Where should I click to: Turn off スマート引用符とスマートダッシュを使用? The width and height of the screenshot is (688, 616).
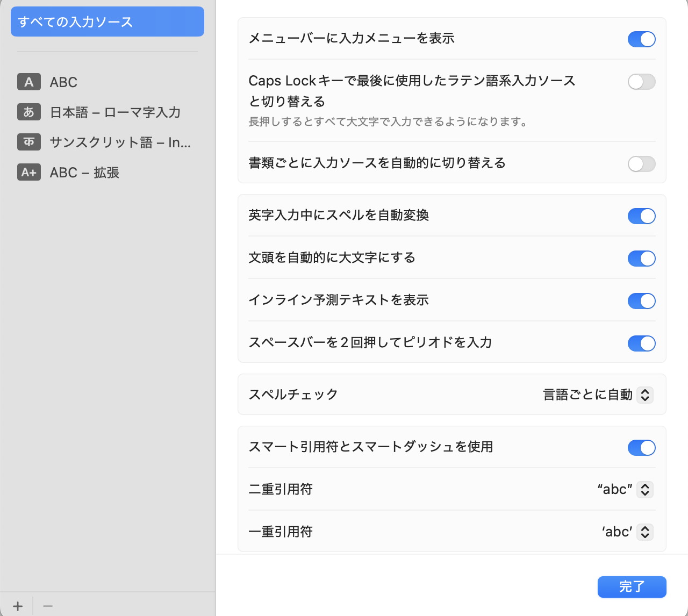[x=641, y=448]
